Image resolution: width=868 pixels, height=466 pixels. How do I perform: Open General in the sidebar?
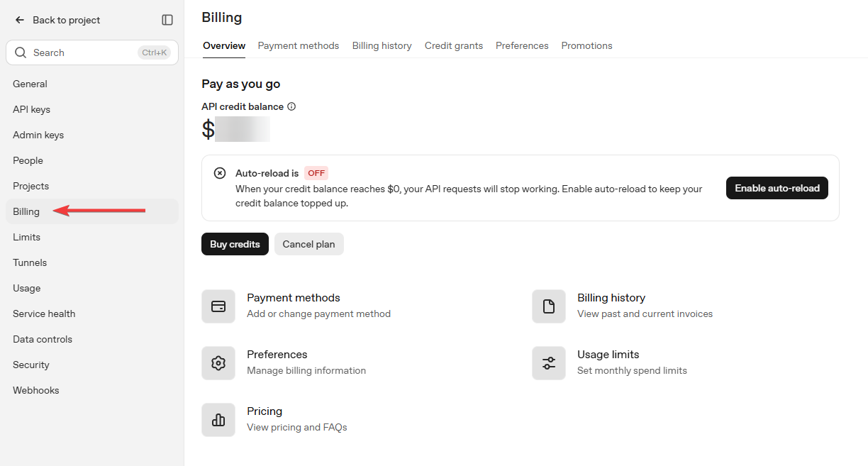[92, 84]
